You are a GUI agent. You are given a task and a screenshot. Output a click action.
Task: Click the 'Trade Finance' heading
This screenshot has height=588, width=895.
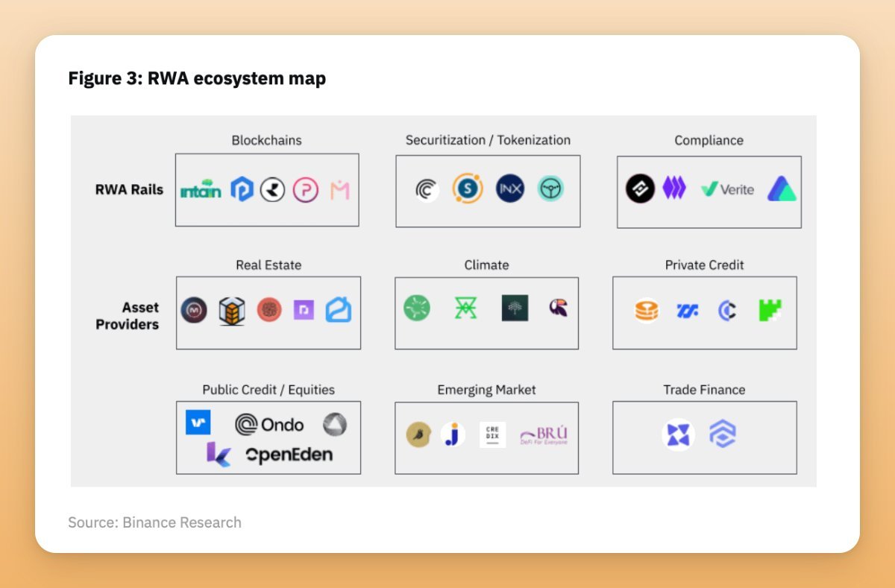pyautogui.click(x=704, y=390)
